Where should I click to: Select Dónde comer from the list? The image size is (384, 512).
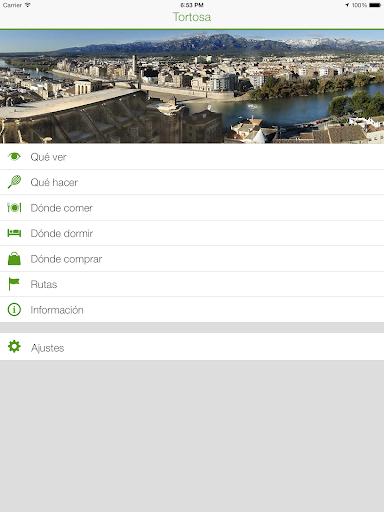(x=192, y=208)
